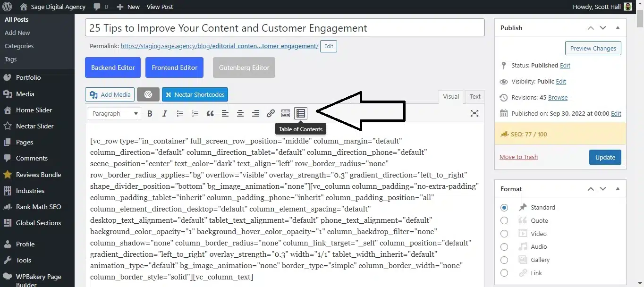Edit the Published status
This screenshot has height=287, width=644.
565,65
